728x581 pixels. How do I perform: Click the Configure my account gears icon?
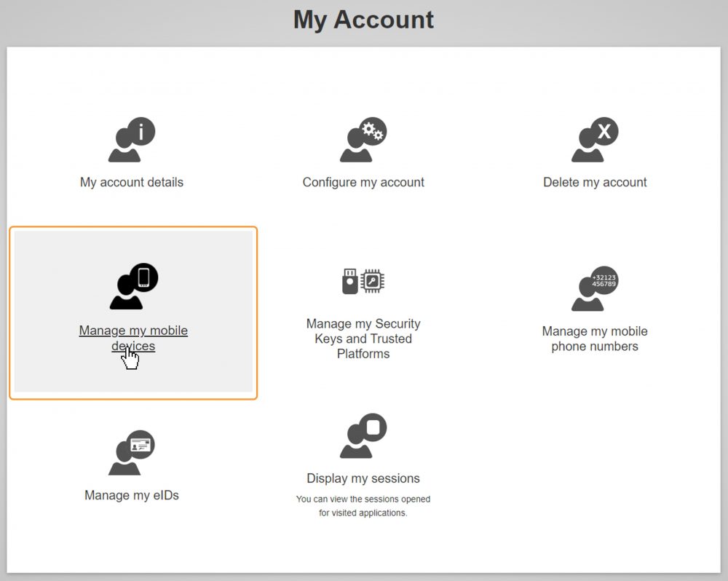363,140
